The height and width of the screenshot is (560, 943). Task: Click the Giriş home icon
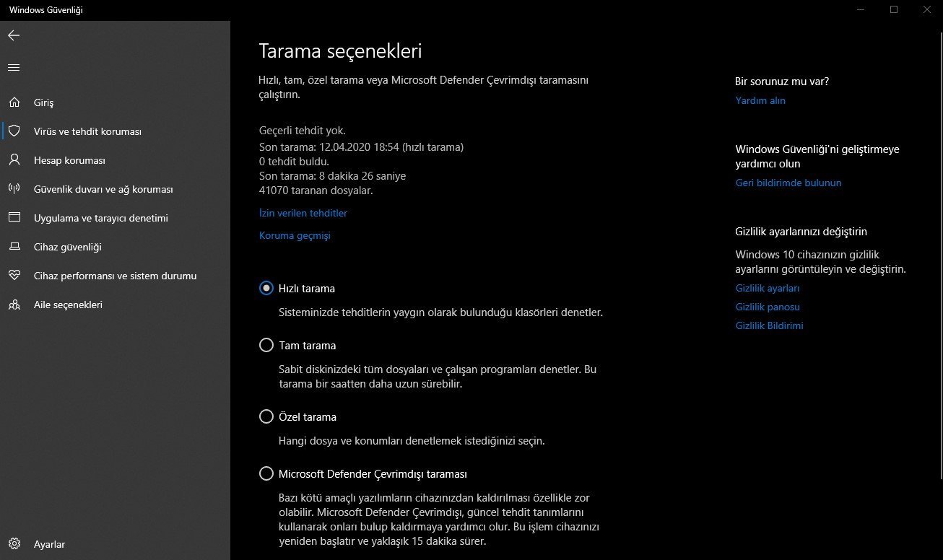[x=14, y=102]
